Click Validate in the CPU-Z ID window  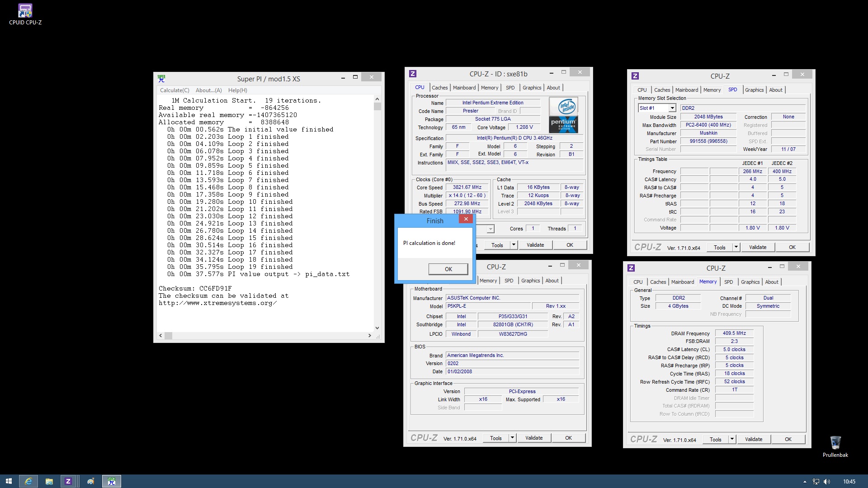(535, 245)
